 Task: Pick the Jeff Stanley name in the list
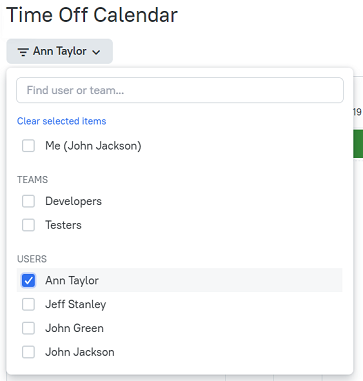point(76,304)
